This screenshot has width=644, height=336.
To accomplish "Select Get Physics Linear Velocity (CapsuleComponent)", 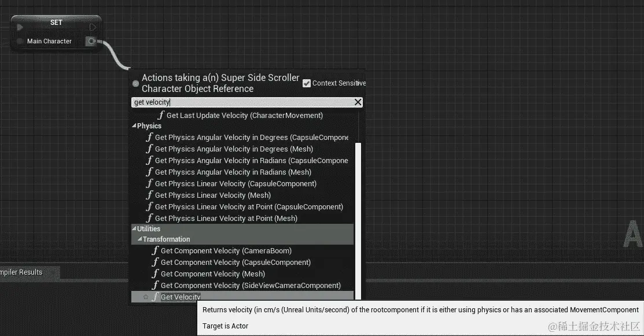I will point(235,183).
